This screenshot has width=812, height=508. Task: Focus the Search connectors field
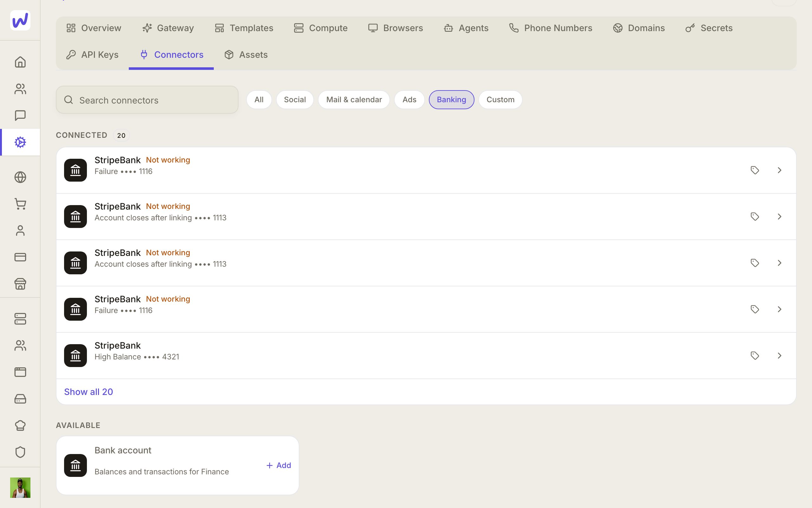[x=147, y=100]
